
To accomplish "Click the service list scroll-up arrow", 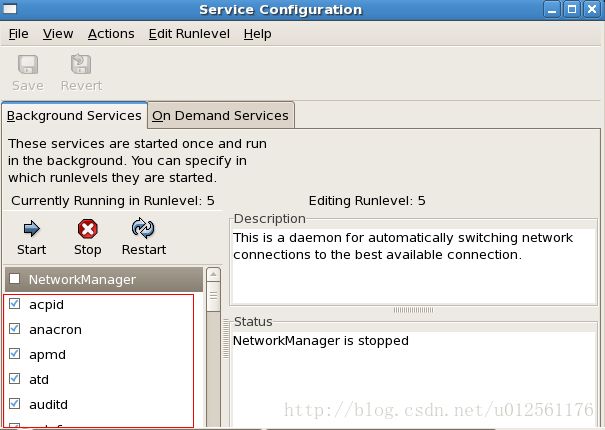I will tap(213, 274).
